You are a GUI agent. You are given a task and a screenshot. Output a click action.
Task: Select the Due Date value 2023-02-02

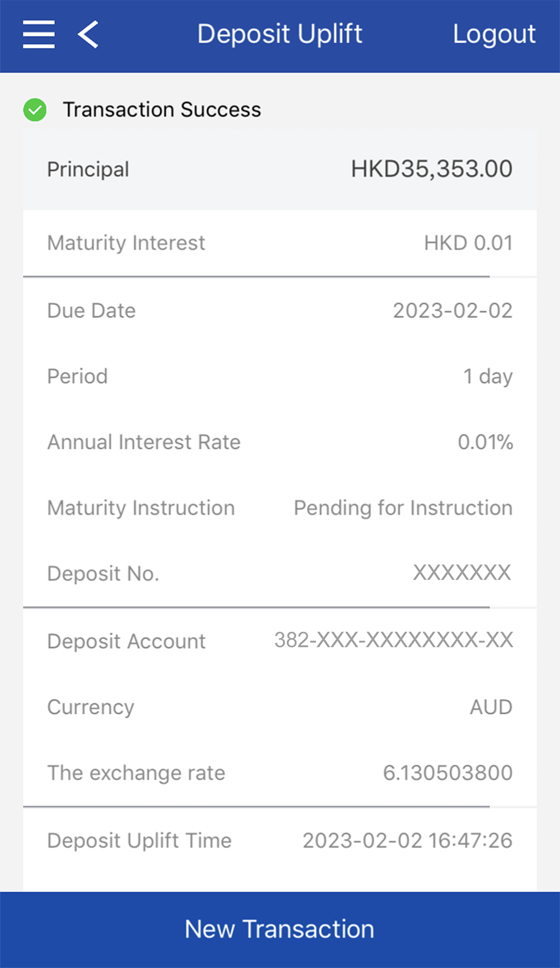452,311
